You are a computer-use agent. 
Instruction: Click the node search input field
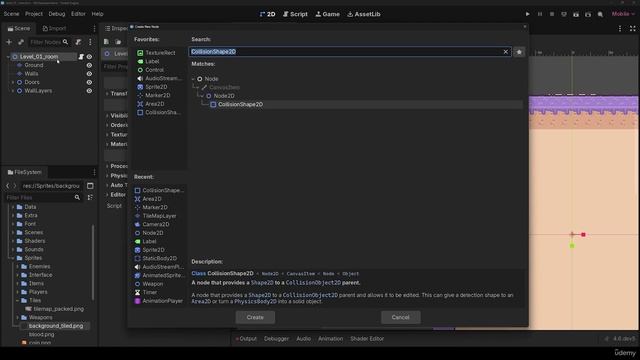pos(345,52)
